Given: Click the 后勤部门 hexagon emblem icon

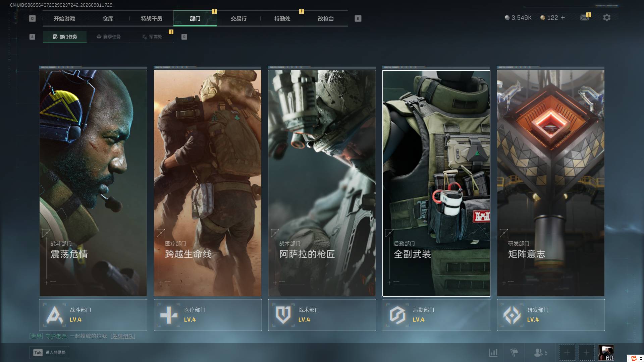Looking at the screenshot, I should [x=397, y=315].
